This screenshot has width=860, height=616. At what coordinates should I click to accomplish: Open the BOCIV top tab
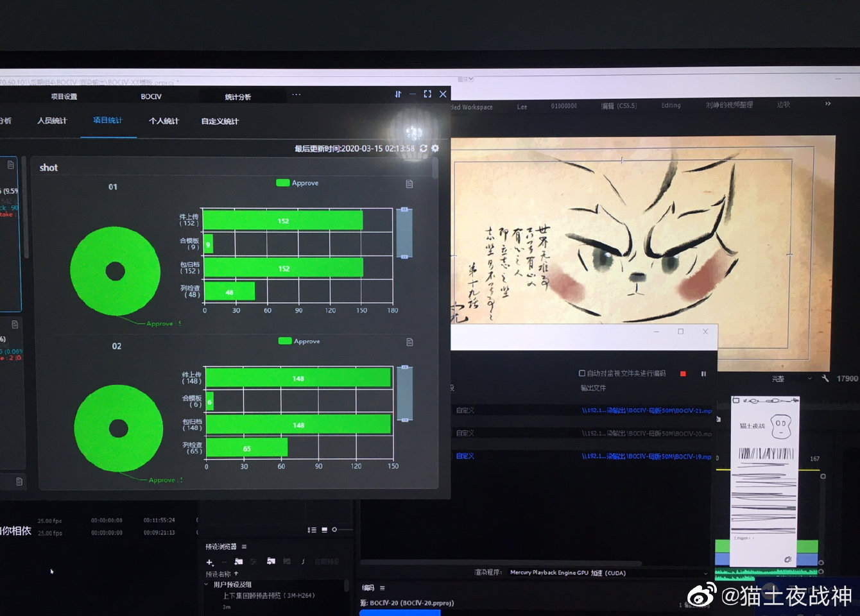coord(151,96)
